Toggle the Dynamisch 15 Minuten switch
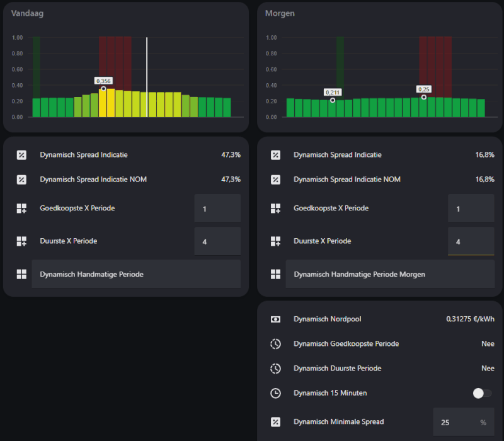This screenshot has width=504, height=441. tap(482, 393)
